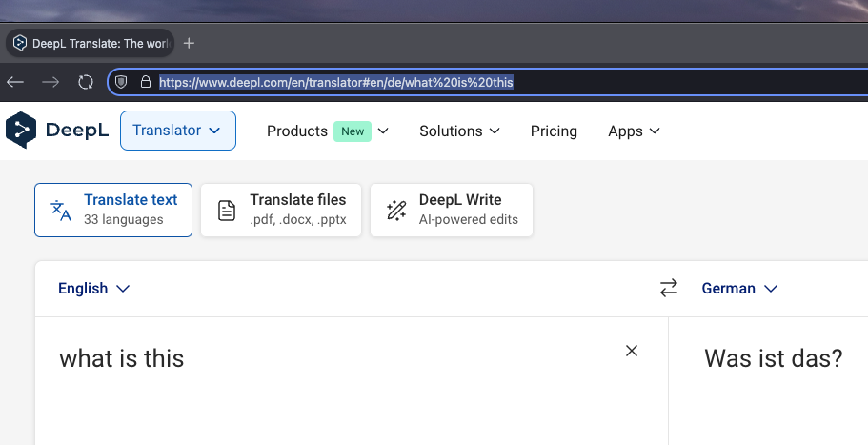Switch to Translate files tab
Image resolution: width=868 pixels, height=445 pixels.
281,210
